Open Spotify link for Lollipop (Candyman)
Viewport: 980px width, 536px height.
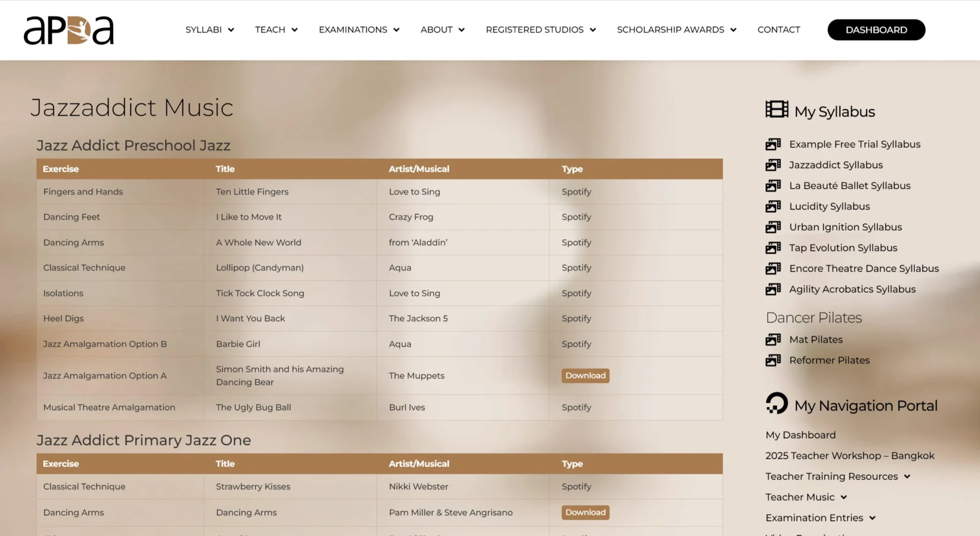coord(576,268)
